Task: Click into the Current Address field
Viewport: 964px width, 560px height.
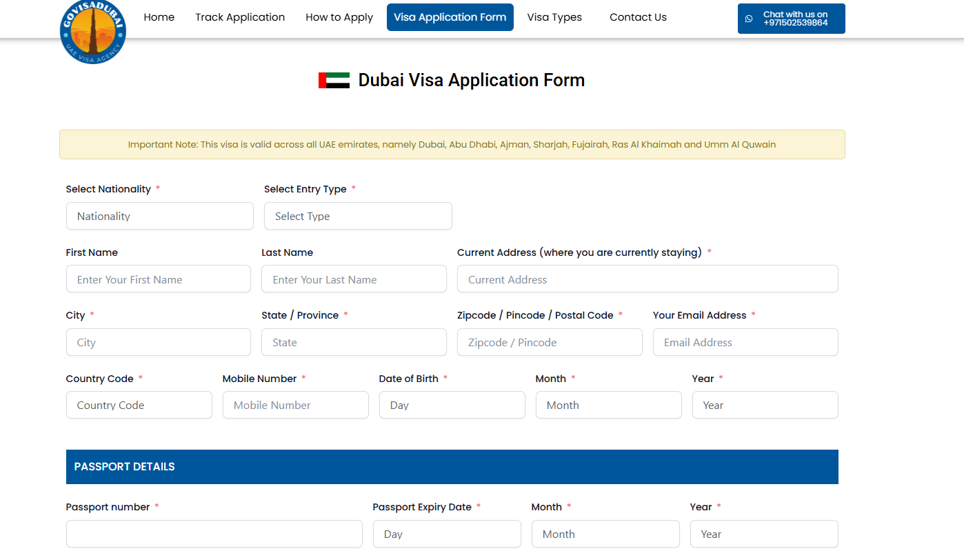Action: pos(647,279)
